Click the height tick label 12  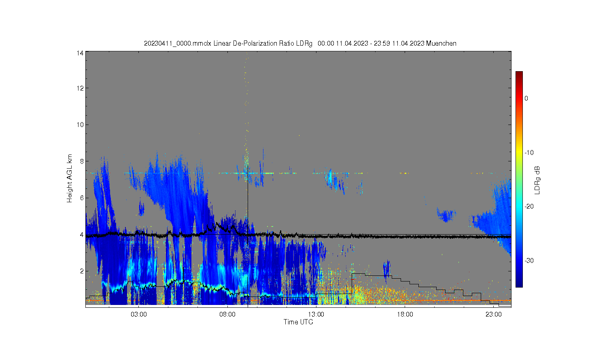[x=80, y=88]
